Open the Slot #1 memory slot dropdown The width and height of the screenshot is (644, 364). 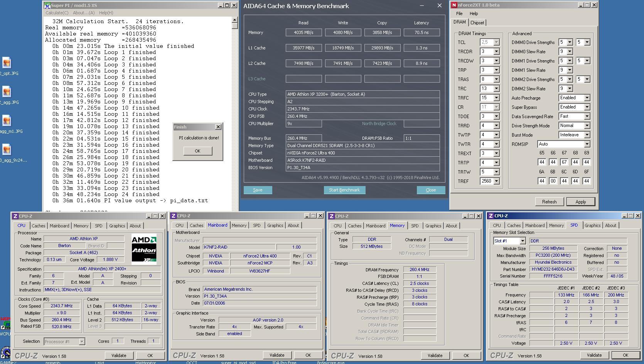pyautogui.click(x=523, y=241)
